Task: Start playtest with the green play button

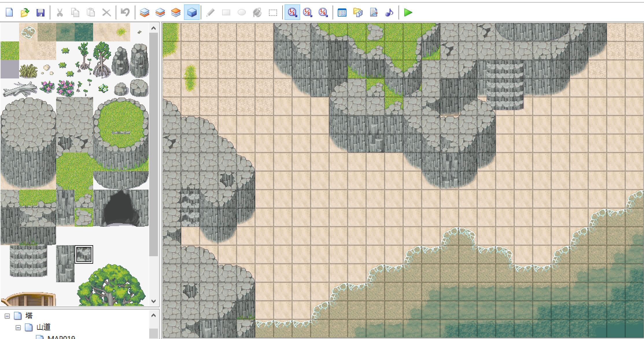Action: (408, 12)
